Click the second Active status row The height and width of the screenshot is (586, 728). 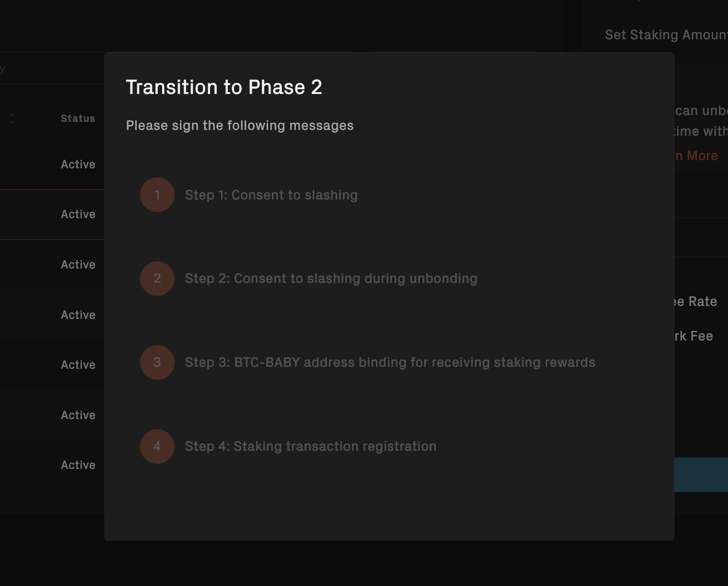pos(78,214)
